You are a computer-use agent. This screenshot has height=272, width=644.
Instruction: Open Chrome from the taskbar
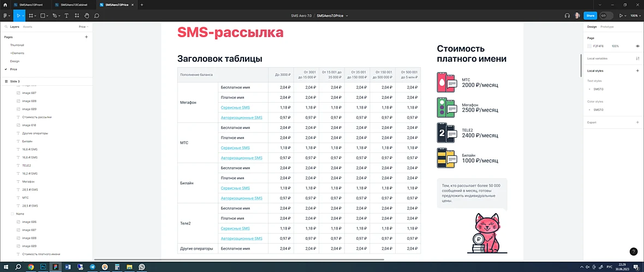tap(31, 267)
